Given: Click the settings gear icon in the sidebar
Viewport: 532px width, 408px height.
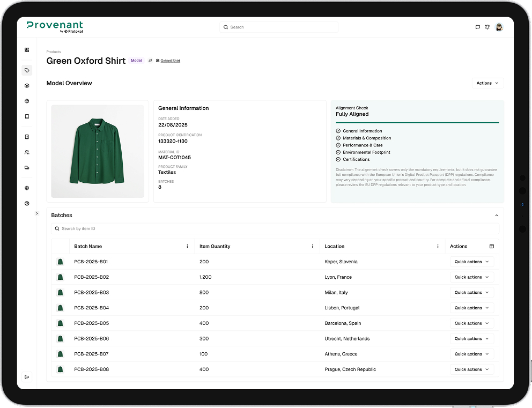Looking at the screenshot, I should (26, 188).
